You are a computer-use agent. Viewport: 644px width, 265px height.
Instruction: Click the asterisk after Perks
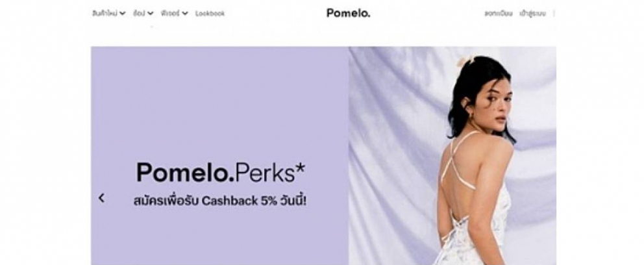click(x=300, y=168)
